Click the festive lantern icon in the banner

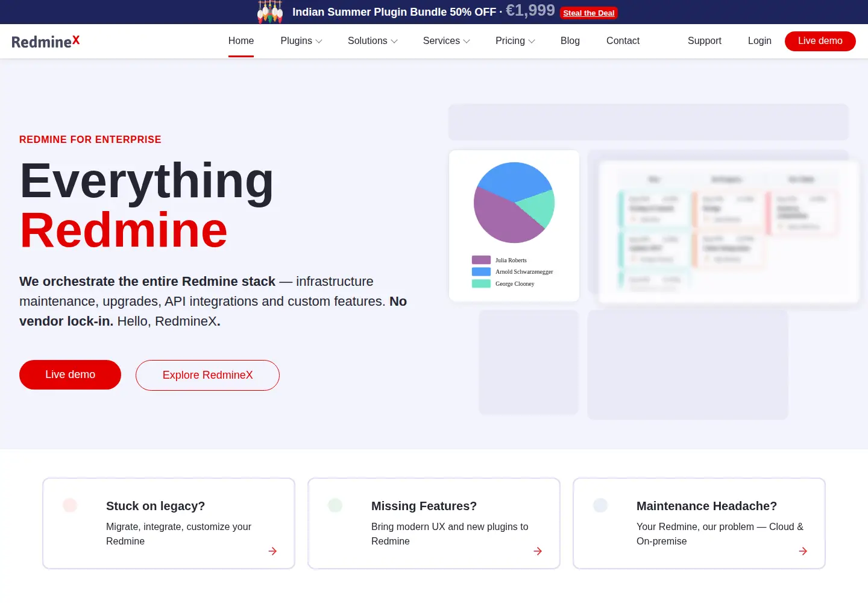[270, 11]
